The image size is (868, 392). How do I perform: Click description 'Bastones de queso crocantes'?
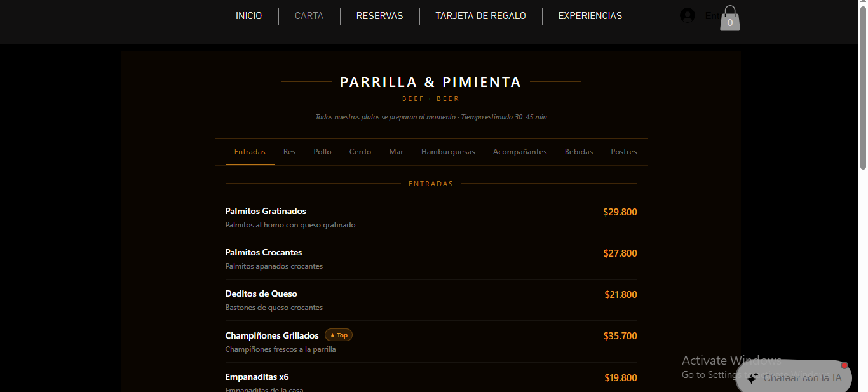pyautogui.click(x=274, y=308)
